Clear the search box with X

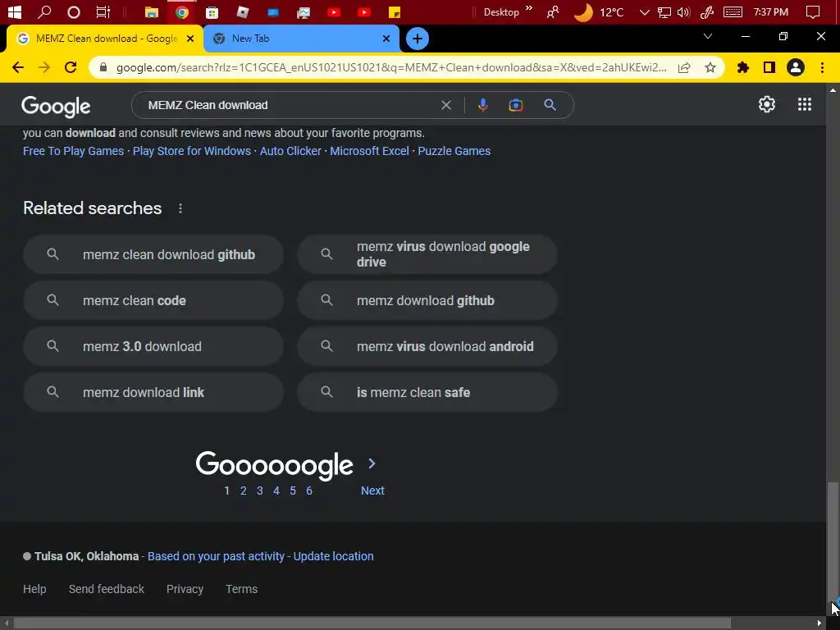click(446, 105)
